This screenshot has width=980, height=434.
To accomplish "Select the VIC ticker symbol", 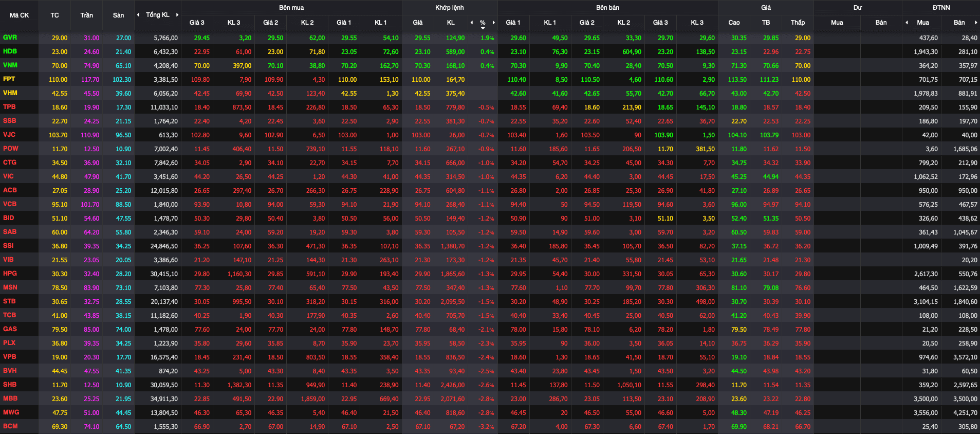I will [8, 176].
